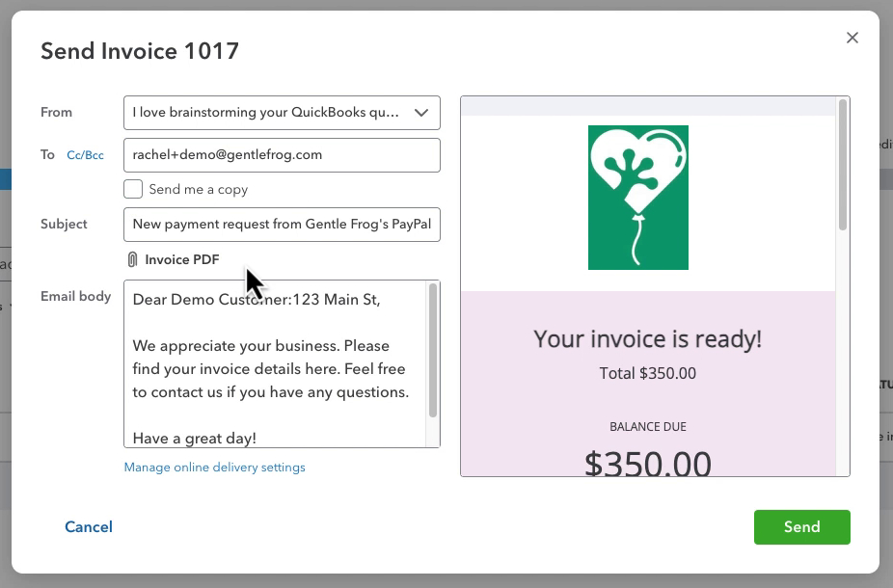Click the Total $350.00 preview text
This screenshot has width=893, height=588.
pos(647,373)
